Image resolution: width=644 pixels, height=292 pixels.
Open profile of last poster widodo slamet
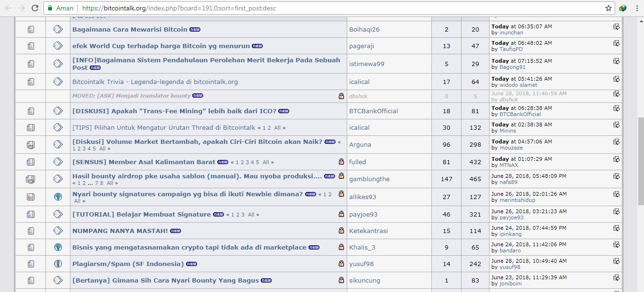tap(518, 85)
